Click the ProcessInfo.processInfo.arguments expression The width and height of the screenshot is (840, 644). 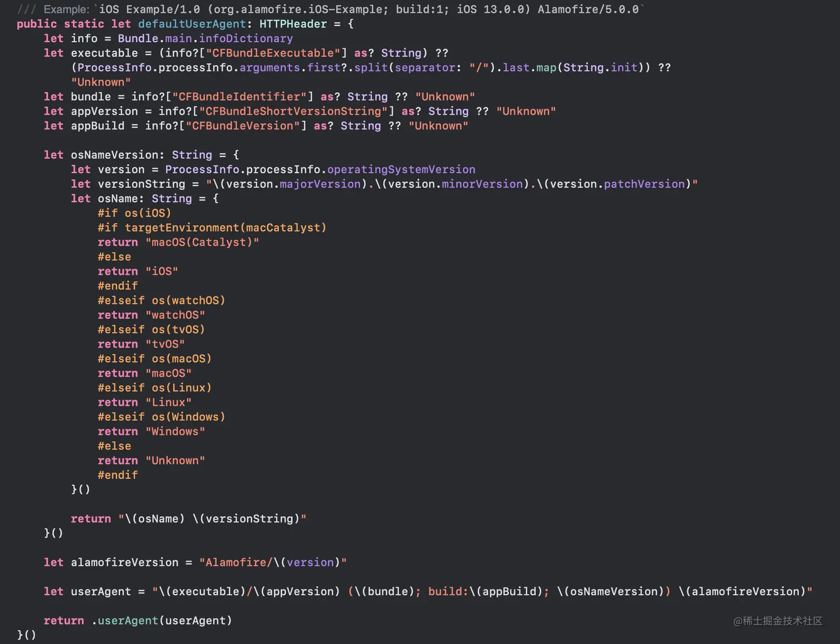point(188,67)
